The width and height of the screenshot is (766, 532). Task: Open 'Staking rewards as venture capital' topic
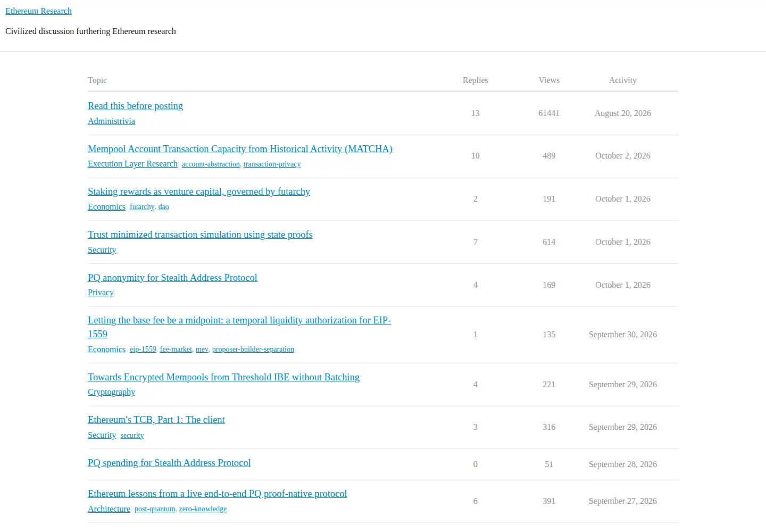click(199, 192)
